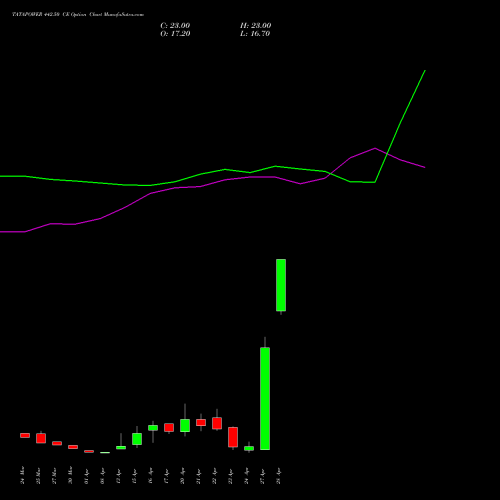This screenshot has height=500, width=500.
Task: Click the purple indicator line's peak
Action: [375, 148]
